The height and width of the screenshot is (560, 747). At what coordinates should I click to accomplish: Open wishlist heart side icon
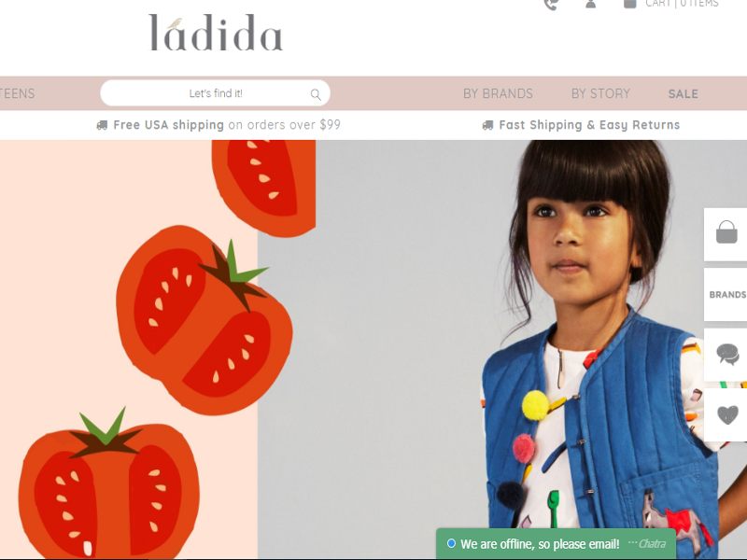(726, 414)
